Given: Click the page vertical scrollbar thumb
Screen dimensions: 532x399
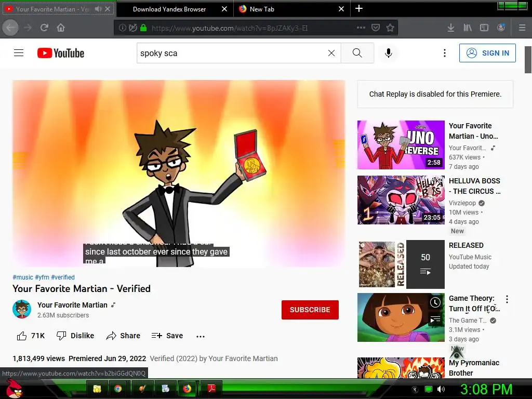Looking at the screenshot, I should (528, 59).
